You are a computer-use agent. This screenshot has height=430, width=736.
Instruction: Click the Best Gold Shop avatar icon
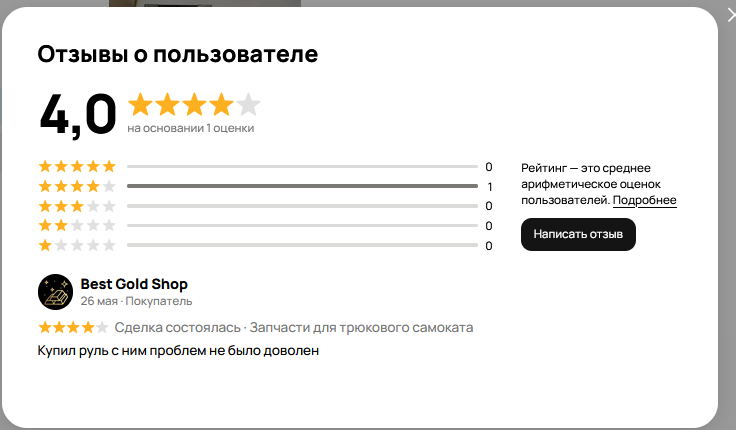click(x=55, y=292)
